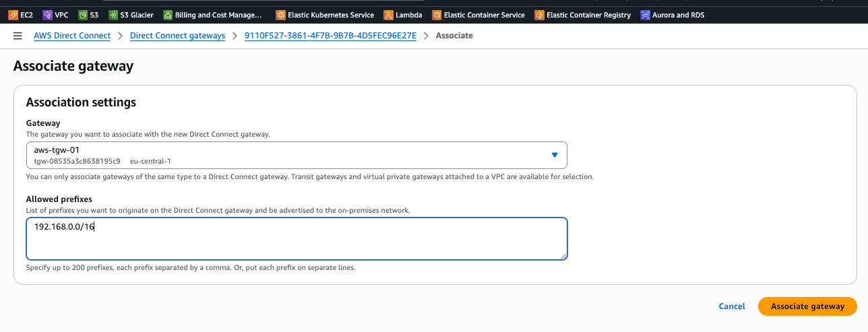Navigate to Direct Connect gateways breadcrumb
Image resolution: width=868 pixels, height=332 pixels.
[177, 36]
